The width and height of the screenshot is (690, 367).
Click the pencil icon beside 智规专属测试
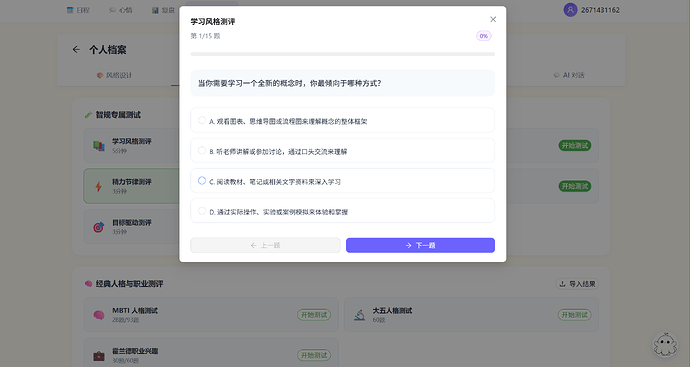tap(88, 115)
